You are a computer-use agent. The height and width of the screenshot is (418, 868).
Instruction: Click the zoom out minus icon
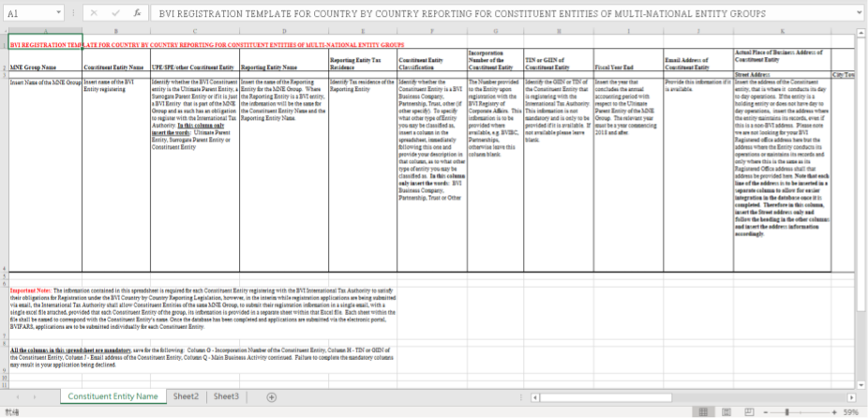[x=765, y=412]
